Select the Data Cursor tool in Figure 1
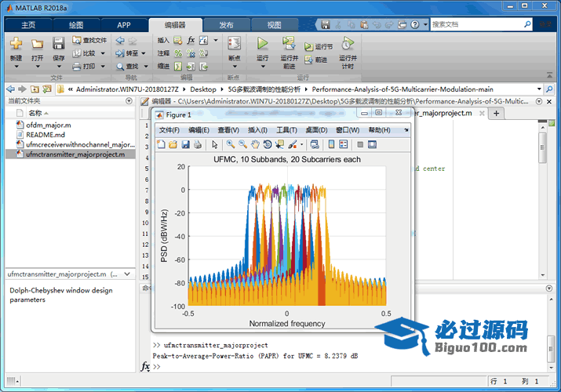The height and width of the screenshot is (392, 561). (x=279, y=144)
